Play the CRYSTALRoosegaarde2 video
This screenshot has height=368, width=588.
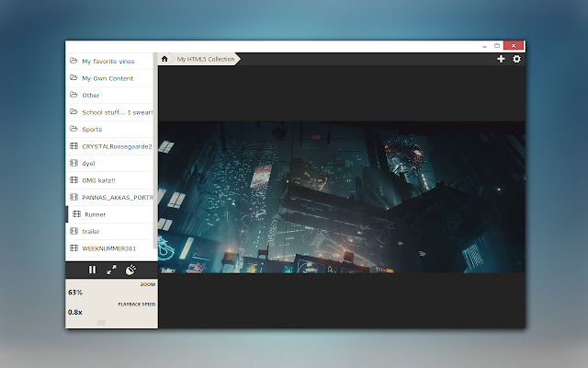click(109, 146)
